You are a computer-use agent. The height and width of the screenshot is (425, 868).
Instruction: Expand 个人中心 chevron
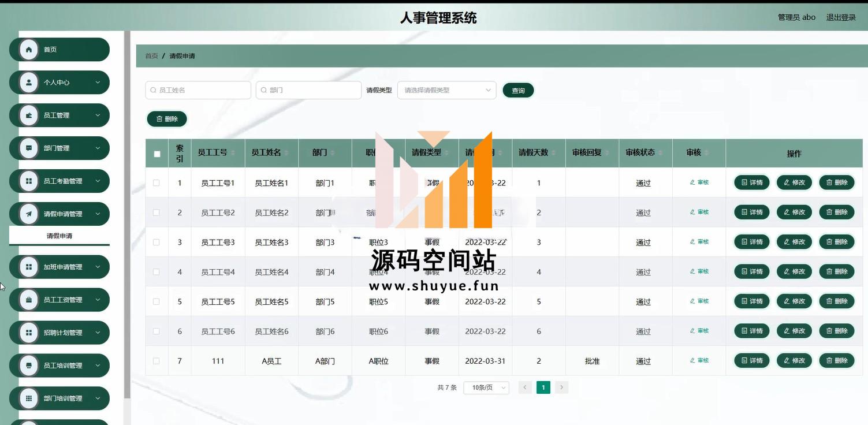pos(98,83)
